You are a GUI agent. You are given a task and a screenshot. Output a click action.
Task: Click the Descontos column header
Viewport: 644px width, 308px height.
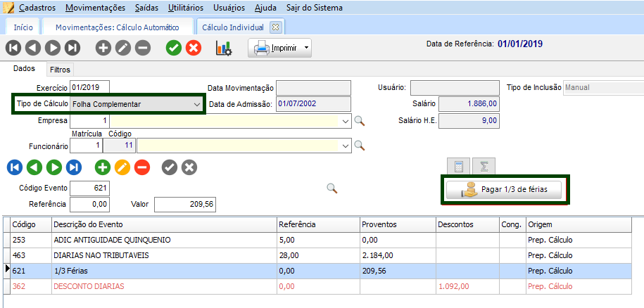(467, 224)
